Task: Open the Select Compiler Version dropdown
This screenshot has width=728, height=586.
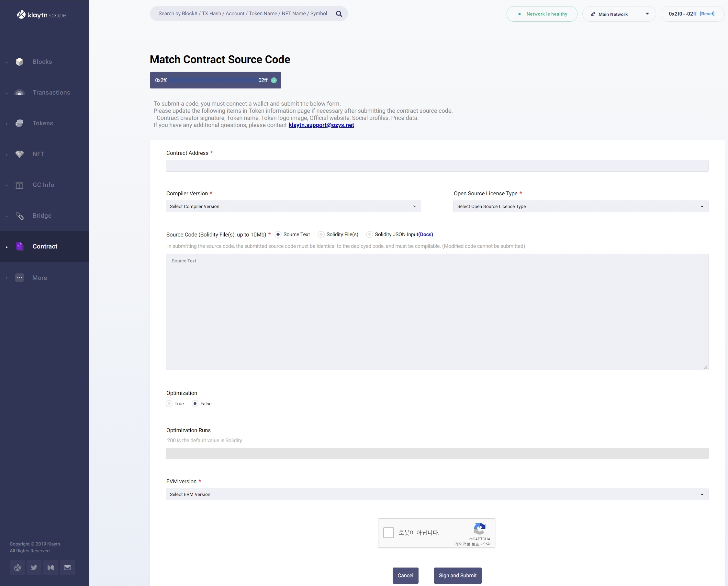Action: (293, 206)
